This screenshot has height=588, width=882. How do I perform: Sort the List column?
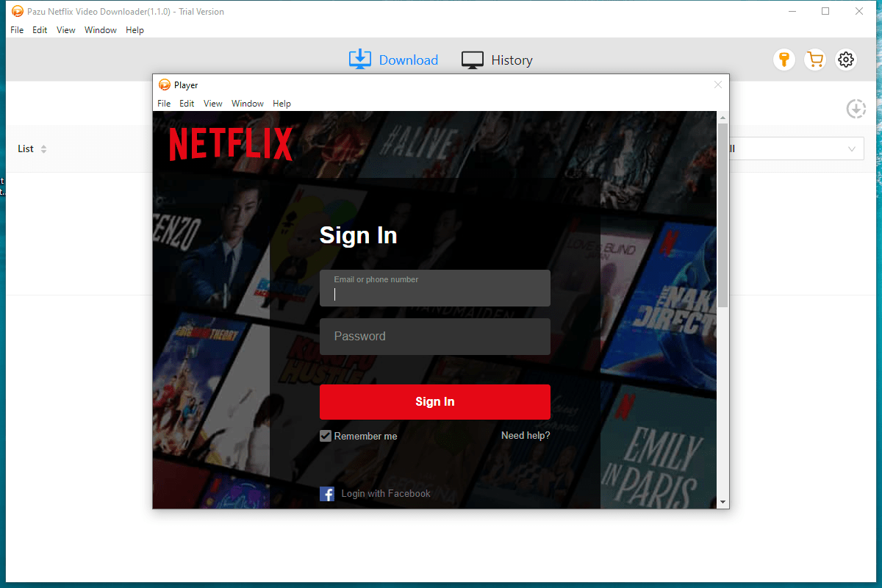click(x=43, y=149)
